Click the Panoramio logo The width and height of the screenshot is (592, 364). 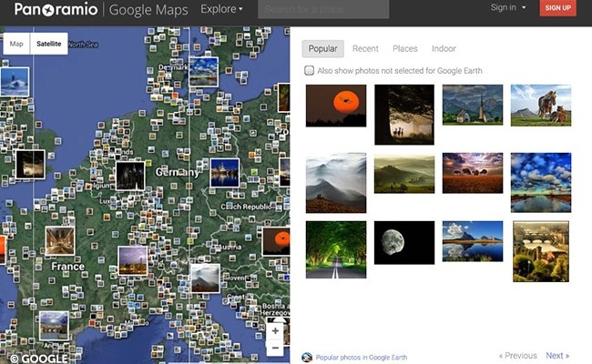tap(55, 10)
